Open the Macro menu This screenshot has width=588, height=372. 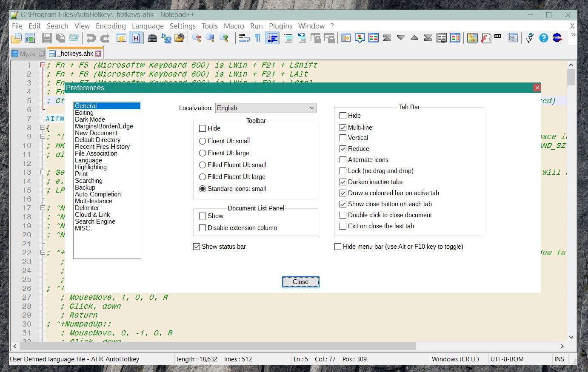click(234, 26)
